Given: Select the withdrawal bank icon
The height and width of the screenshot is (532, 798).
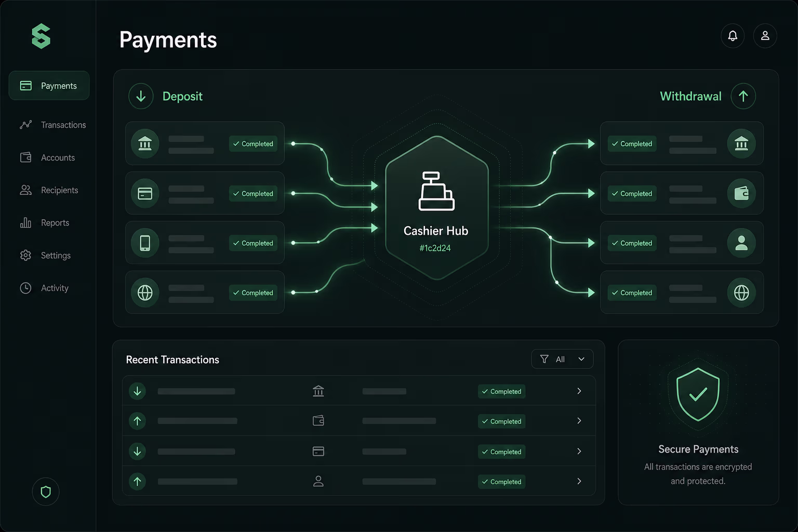Looking at the screenshot, I should [x=741, y=143].
